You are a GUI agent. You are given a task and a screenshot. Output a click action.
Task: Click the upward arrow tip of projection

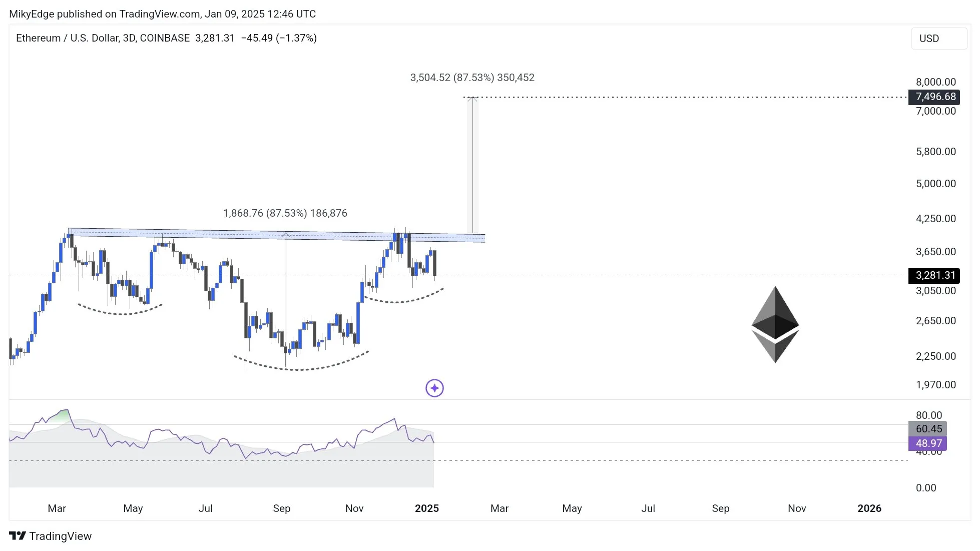(472, 99)
